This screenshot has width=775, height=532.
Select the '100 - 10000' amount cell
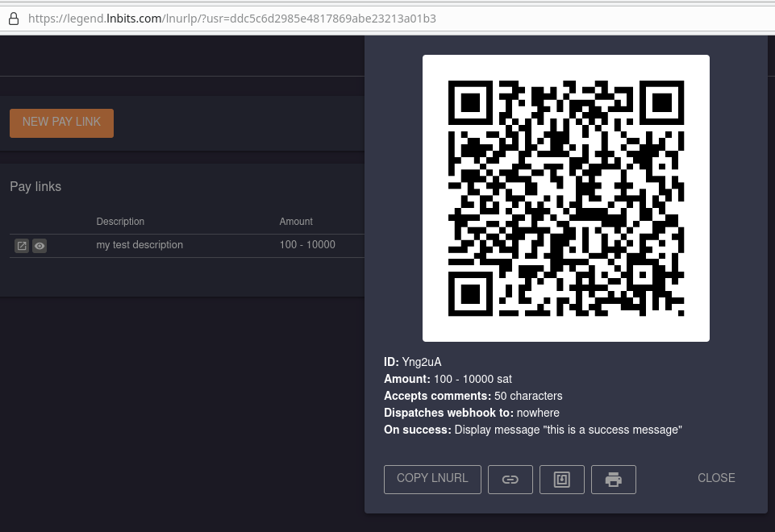click(x=307, y=244)
